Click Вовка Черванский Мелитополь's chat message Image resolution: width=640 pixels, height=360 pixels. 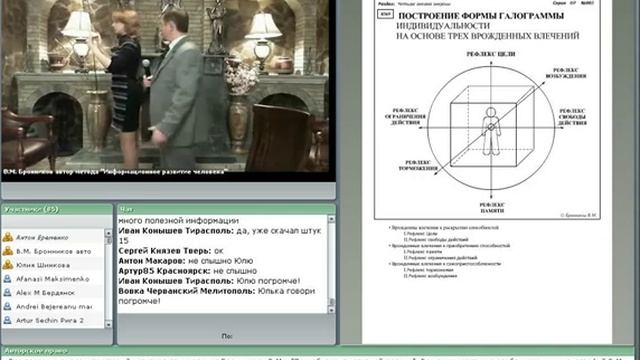coord(217,296)
